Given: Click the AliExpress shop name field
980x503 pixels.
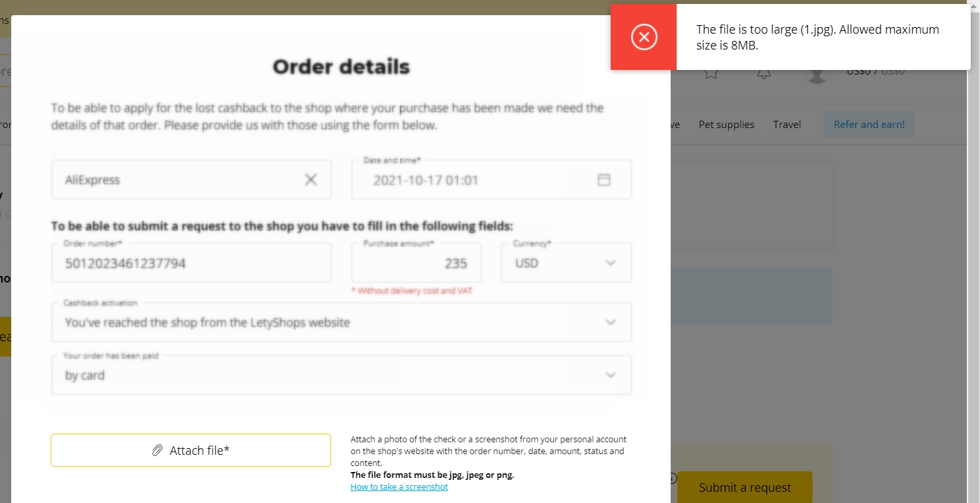Looking at the screenshot, I should pyautogui.click(x=191, y=180).
